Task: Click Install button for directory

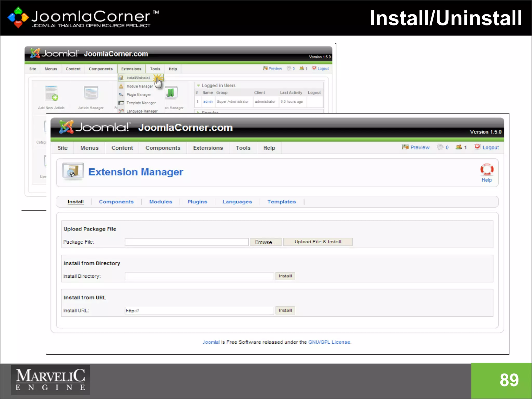Action: 285,276
